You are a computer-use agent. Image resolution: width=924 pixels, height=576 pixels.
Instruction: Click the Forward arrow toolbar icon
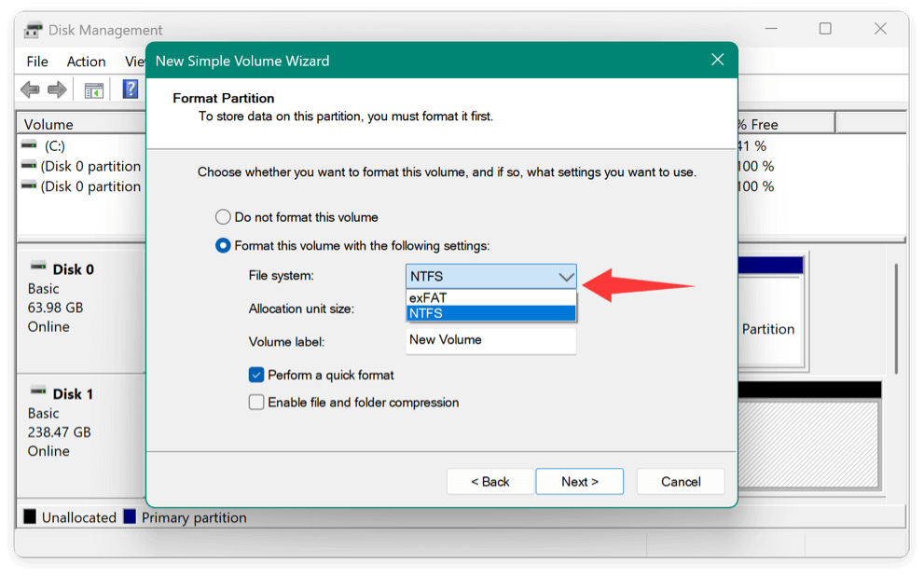tap(57, 89)
